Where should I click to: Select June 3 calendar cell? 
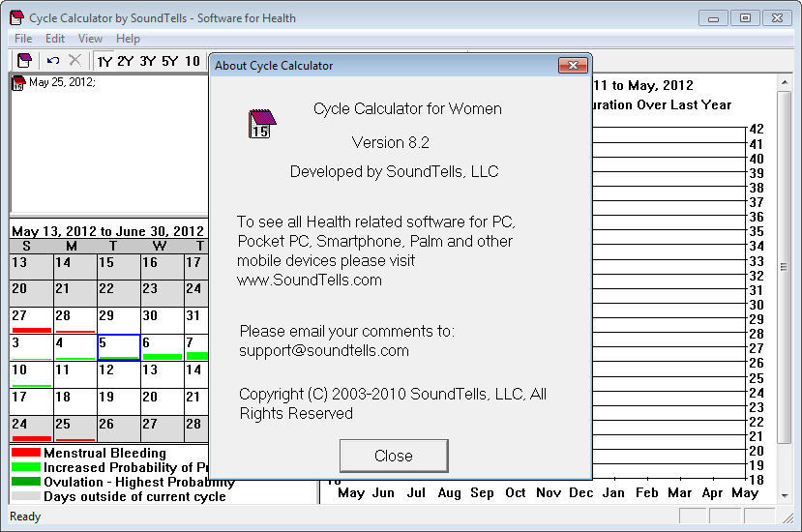pyautogui.click(x=32, y=347)
